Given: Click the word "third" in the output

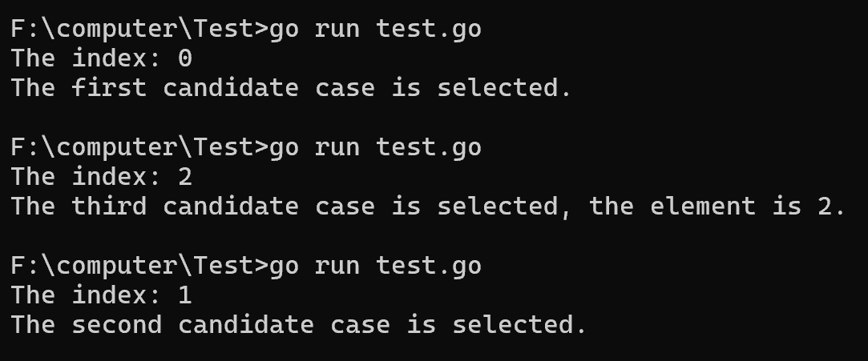Looking at the screenshot, I should (110, 207).
